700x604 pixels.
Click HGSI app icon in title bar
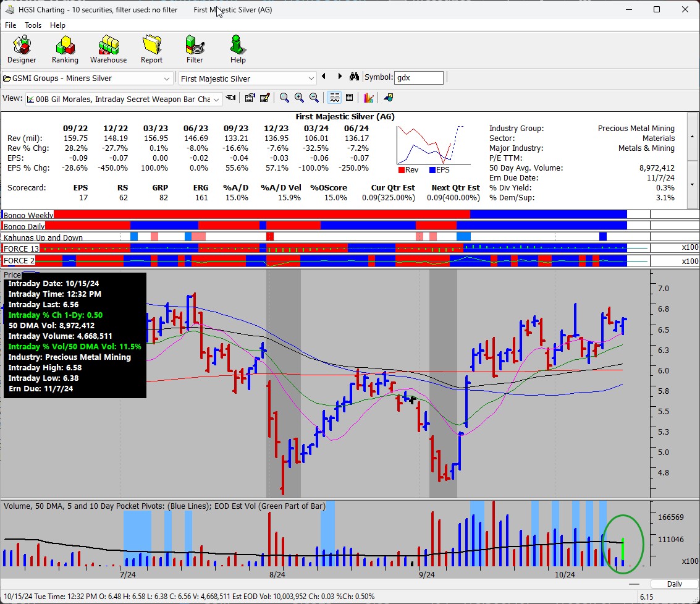10,9
